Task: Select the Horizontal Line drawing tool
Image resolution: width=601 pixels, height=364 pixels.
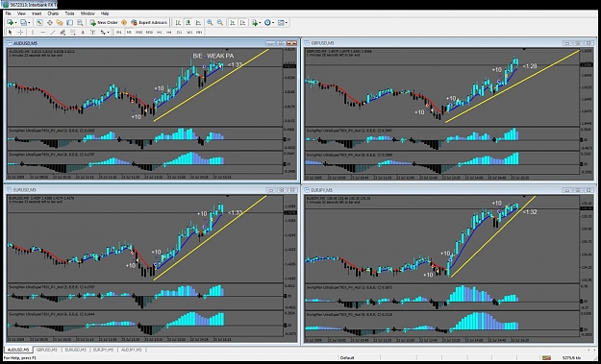Action: click(x=43, y=33)
